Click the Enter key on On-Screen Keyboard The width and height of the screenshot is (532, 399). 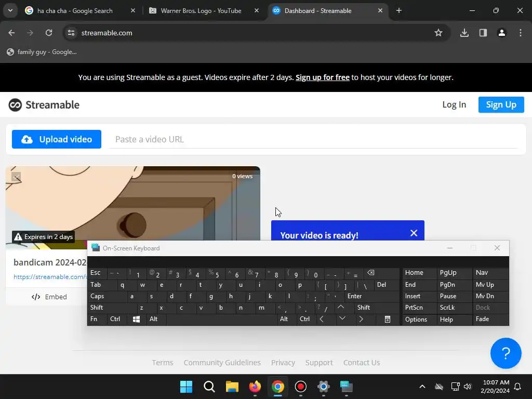(371, 296)
